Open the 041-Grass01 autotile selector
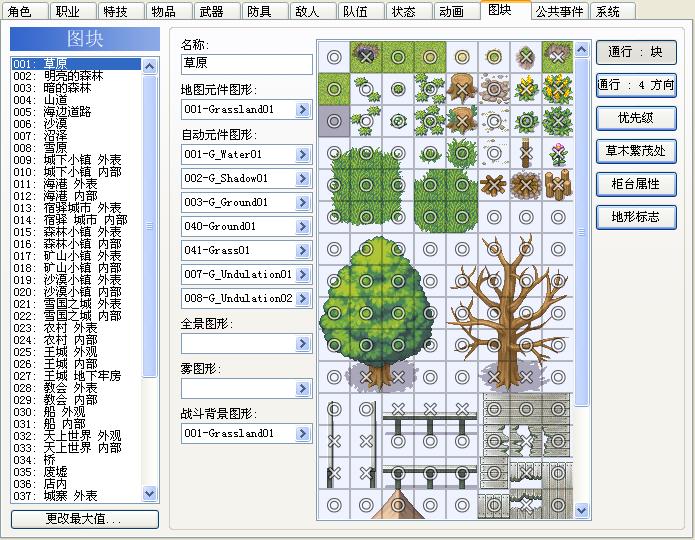This screenshot has width=695, height=540. pyautogui.click(x=303, y=250)
